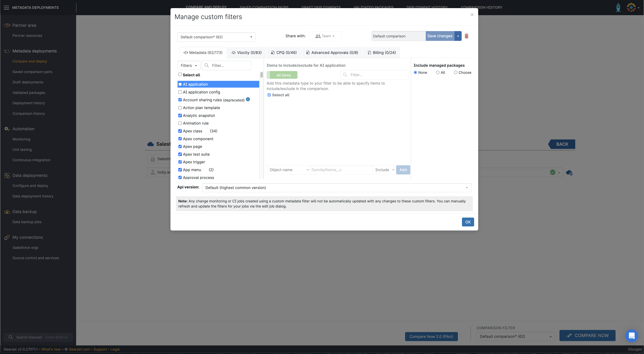
Task: Click the rocket icon in top bar
Action: tap(618, 8)
